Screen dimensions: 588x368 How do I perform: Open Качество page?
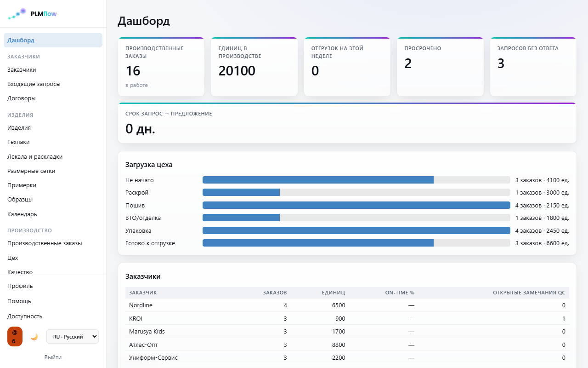coord(53,271)
